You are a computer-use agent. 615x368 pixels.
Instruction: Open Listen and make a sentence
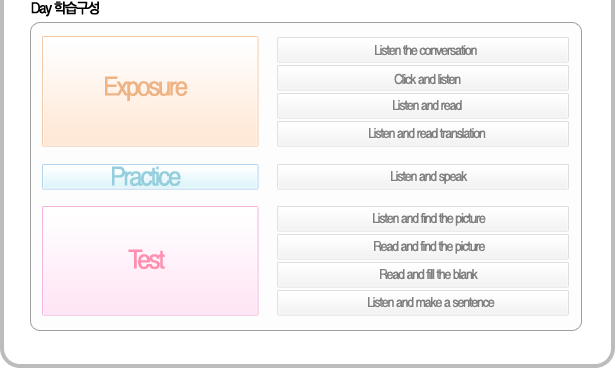[x=423, y=303]
